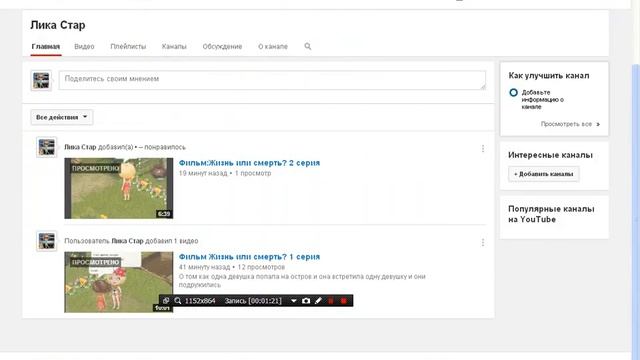This screenshot has width=640, height=360.
Task: Click the channel search magnifier icon
Action: 308,47
